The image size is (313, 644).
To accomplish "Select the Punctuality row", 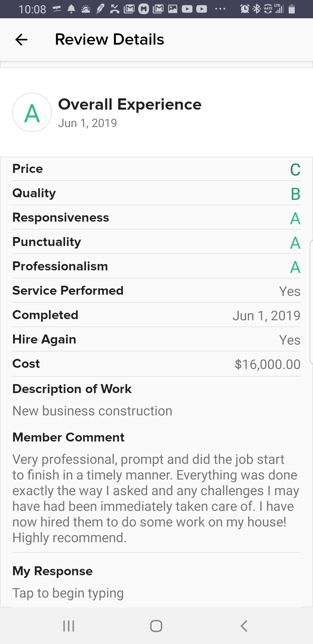I will coord(156,242).
